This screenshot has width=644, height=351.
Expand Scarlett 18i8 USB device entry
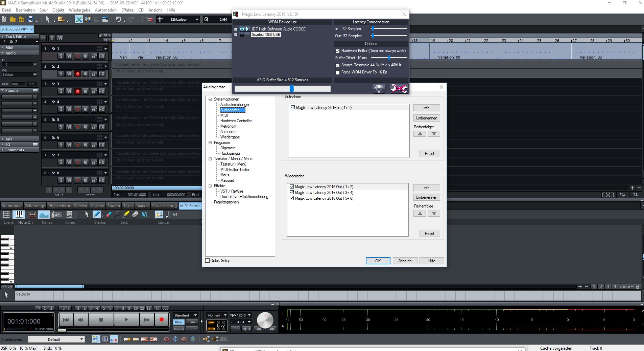click(x=236, y=35)
